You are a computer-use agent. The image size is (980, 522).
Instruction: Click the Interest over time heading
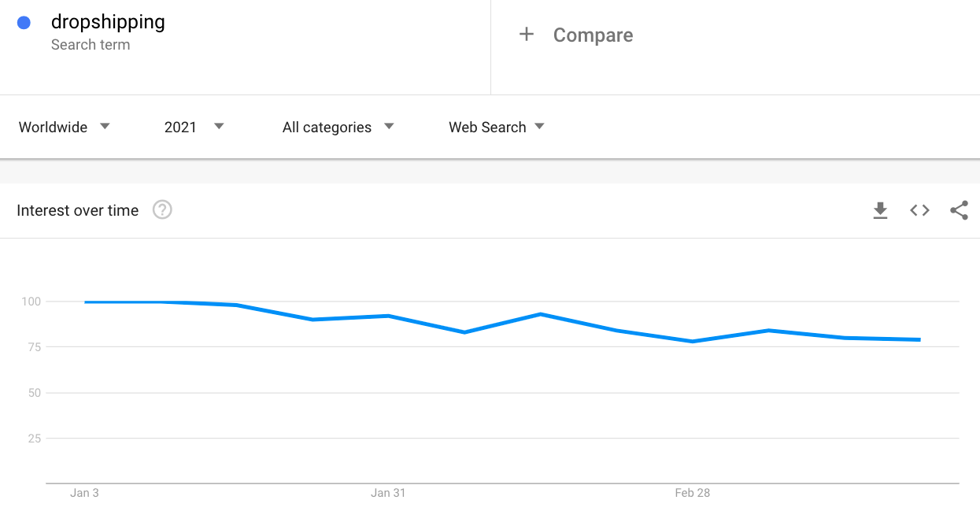pyautogui.click(x=77, y=210)
